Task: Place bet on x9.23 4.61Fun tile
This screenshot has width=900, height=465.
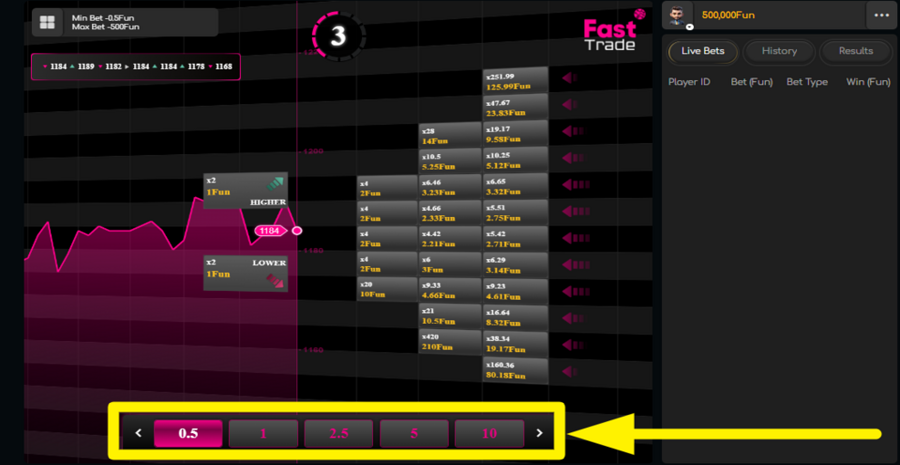Action: click(x=515, y=292)
